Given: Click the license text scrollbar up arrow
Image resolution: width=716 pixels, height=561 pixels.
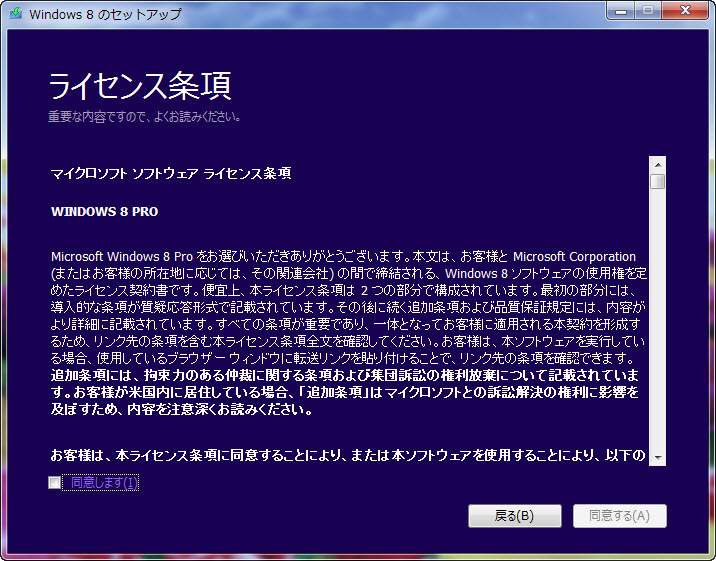Looking at the screenshot, I should [658, 165].
